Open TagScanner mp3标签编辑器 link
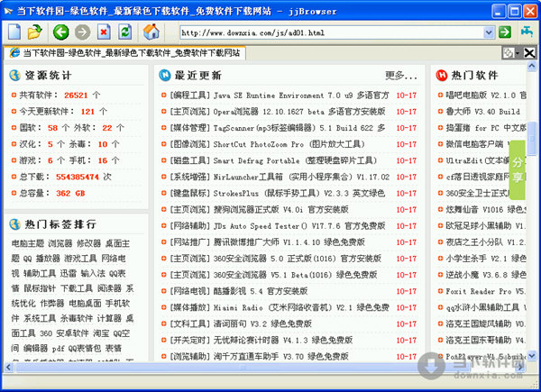Viewport: 541px width, 392px height. click(299, 128)
